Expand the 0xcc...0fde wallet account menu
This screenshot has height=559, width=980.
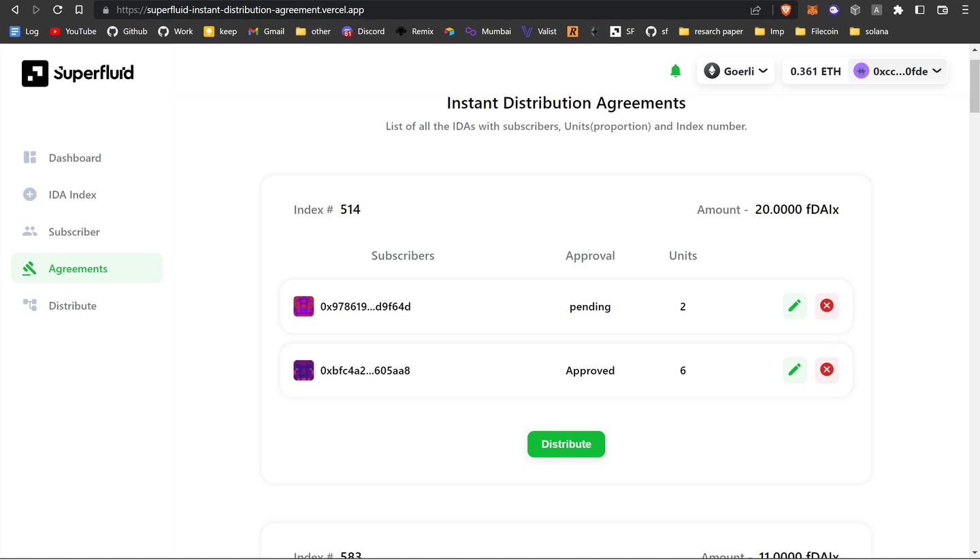click(x=898, y=71)
